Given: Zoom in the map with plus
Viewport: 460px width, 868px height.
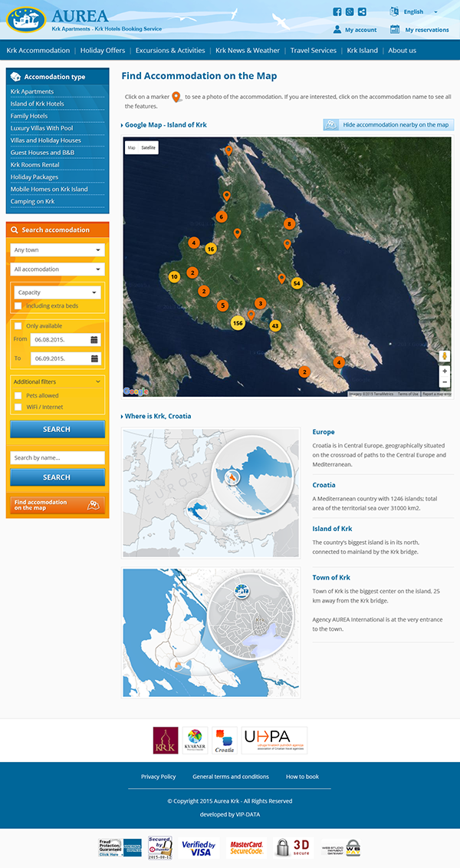Looking at the screenshot, I should [445, 371].
